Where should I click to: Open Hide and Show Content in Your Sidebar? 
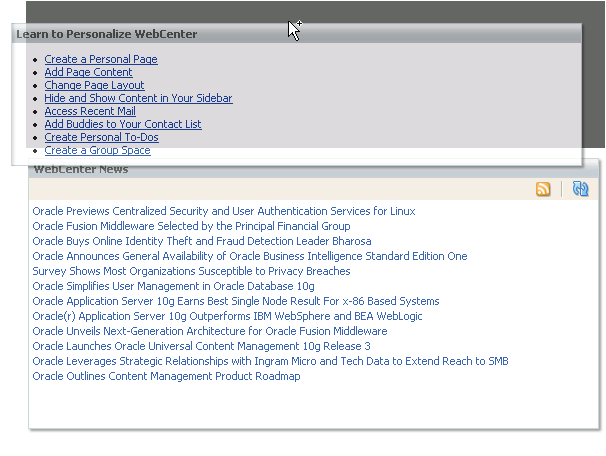point(138,98)
